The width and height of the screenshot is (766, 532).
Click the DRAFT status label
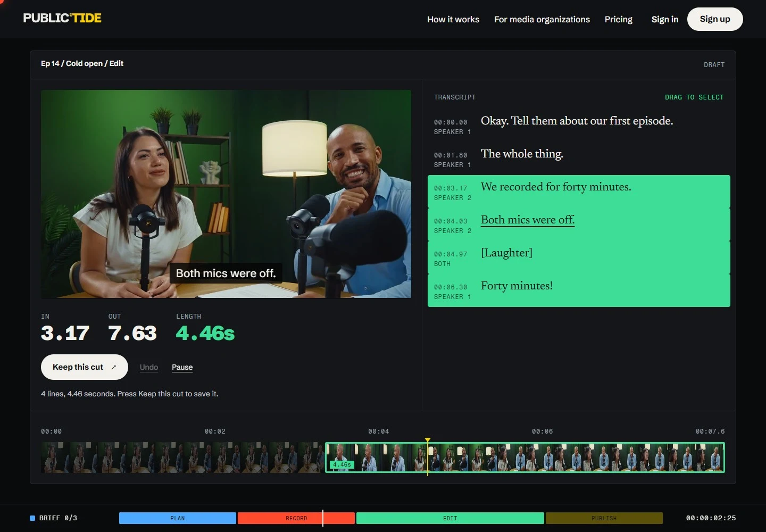pos(714,65)
